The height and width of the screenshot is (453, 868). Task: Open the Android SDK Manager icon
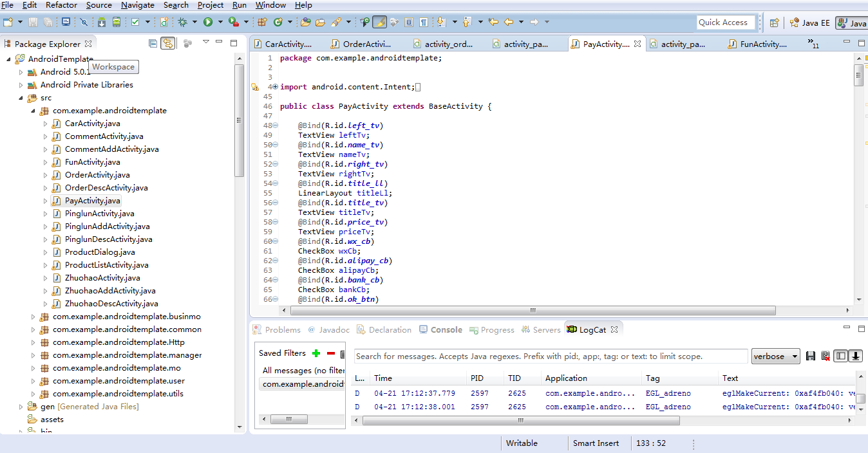101,22
